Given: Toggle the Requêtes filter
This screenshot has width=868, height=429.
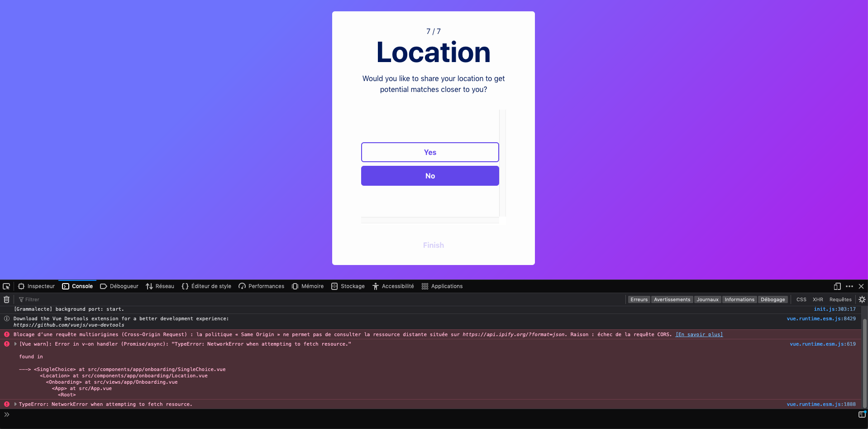Looking at the screenshot, I should pyautogui.click(x=840, y=299).
